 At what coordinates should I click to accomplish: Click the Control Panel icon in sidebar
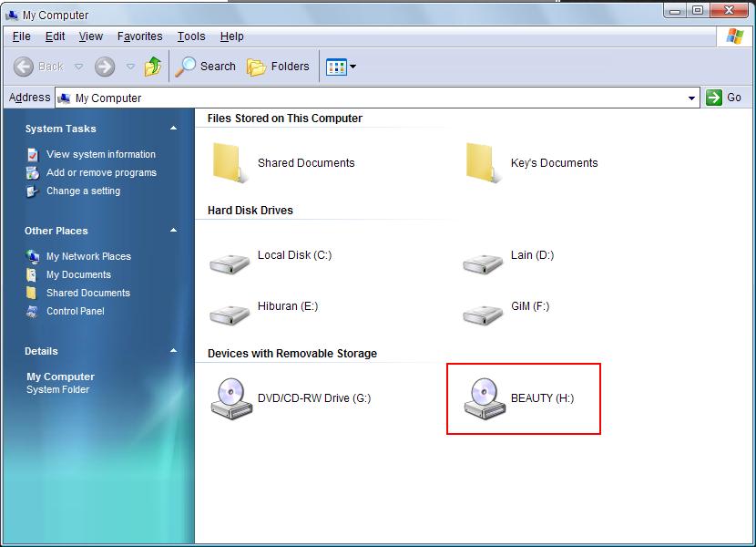tap(33, 312)
